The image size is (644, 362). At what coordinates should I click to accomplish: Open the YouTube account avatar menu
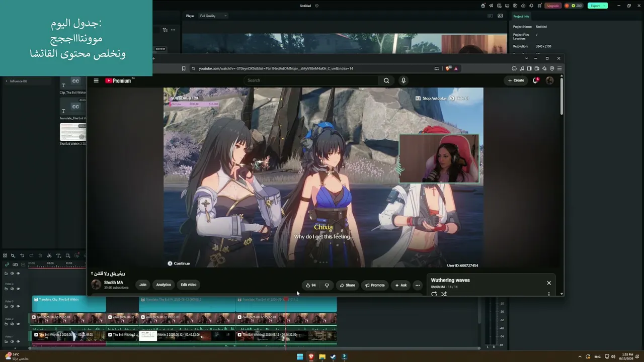[x=549, y=80]
